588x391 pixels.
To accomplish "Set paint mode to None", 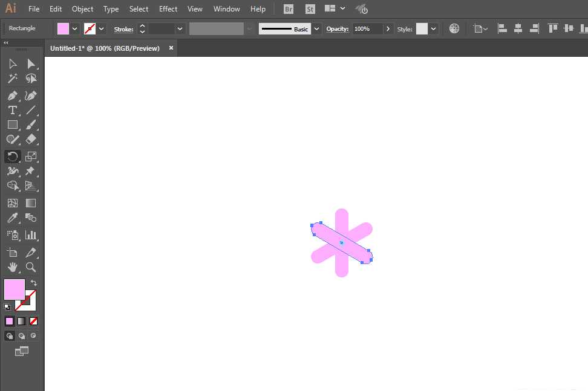I will pos(33,321).
